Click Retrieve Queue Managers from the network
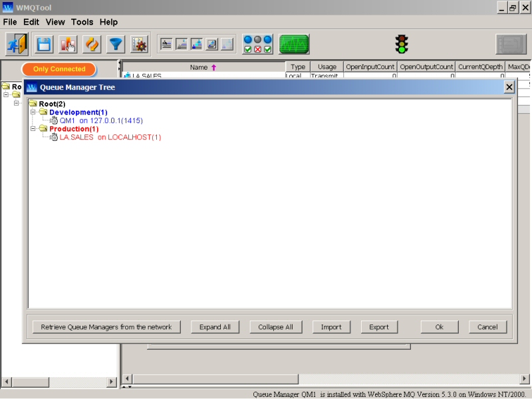 [x=106, y=327]
